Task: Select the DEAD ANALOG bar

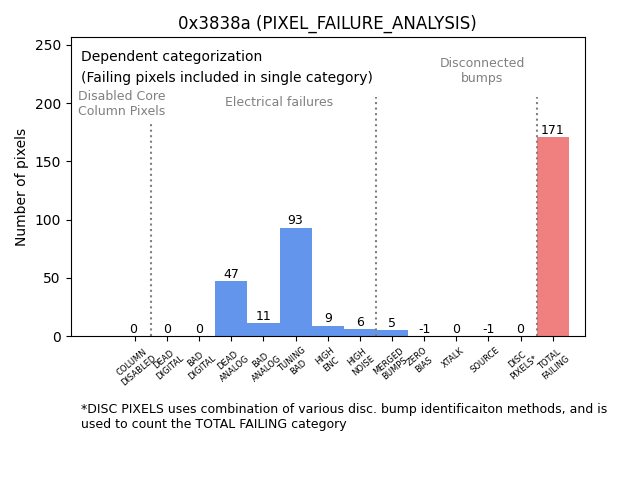Action: pyautogui.click(x=231, y=309)
